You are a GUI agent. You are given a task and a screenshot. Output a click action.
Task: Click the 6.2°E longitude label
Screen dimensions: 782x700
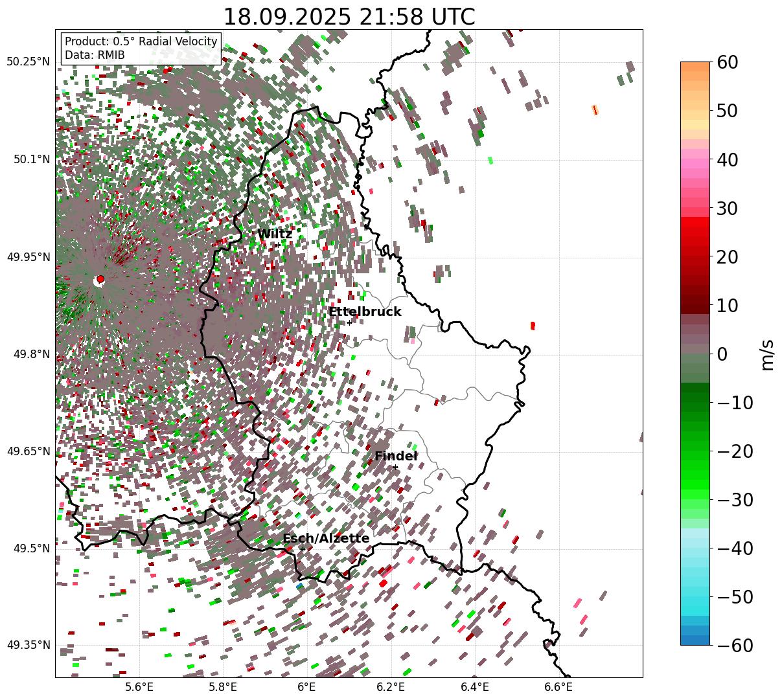(x=391, y=687)
